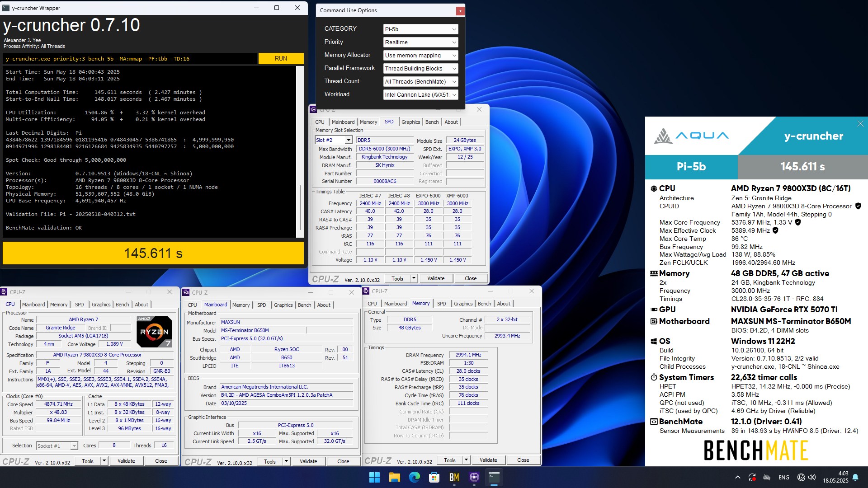Open Workload Intel Cannon Lake dropdown
Viewport: 868px width, 488px height.
pos(420,94)
